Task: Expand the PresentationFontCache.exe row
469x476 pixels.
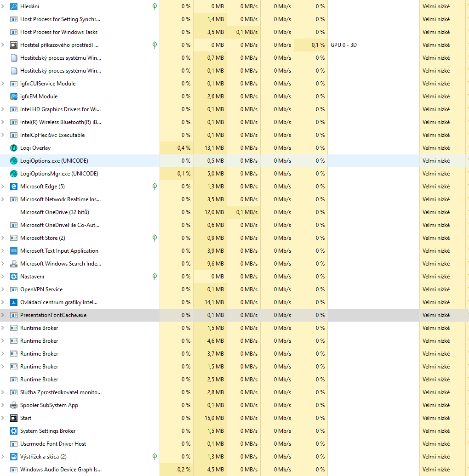Action: click(3, 315)
